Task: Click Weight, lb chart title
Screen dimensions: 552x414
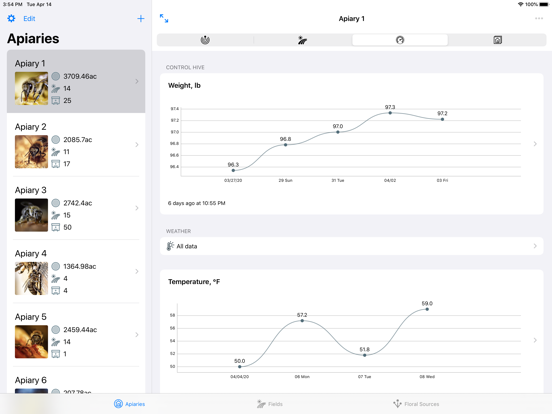Action: click(x=184, y=86)
